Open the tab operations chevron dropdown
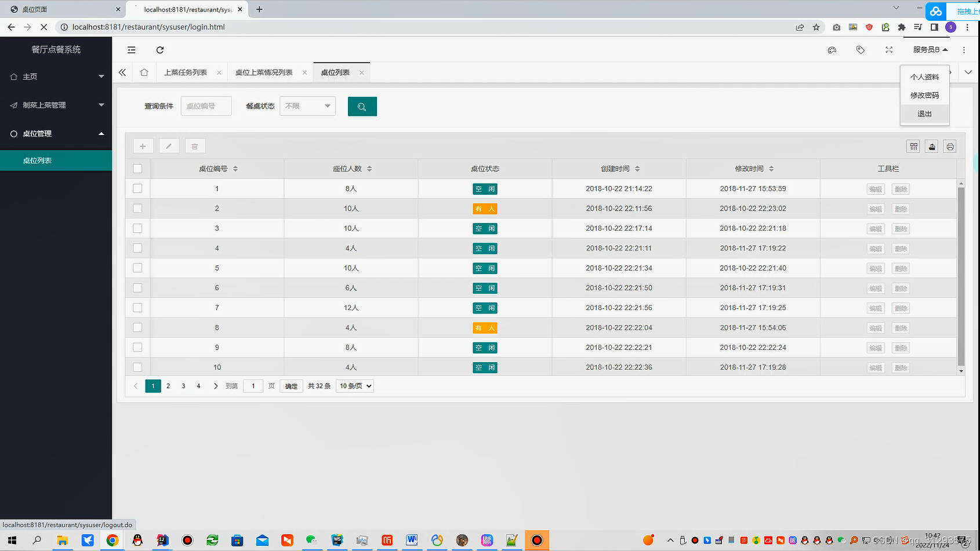Viewport: 980px width, 551px height. [x=968, y=72]
